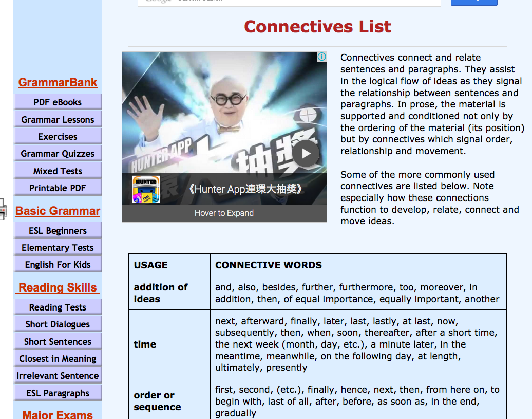Expand the ad via the Hover to Expand bar
Image resolution: width=532 pixels, height=419 pixels.
coord(224,213)
